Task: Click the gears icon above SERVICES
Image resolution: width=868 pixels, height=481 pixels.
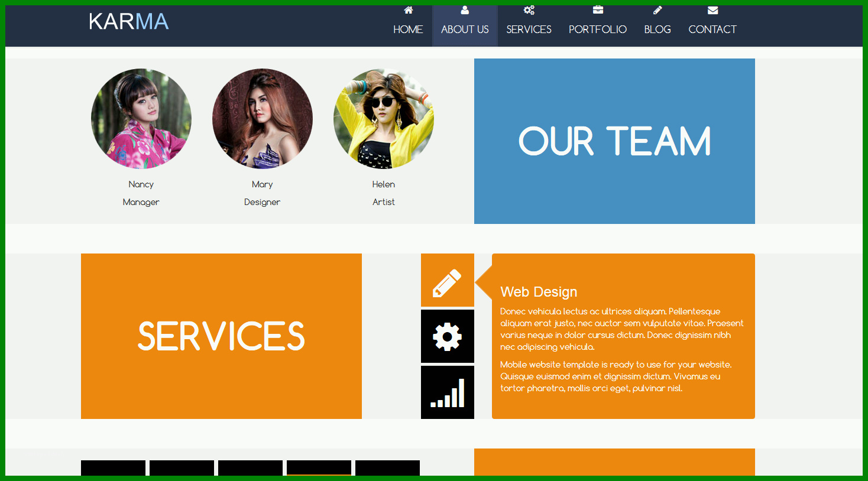Action: click(x=529, y=10)
